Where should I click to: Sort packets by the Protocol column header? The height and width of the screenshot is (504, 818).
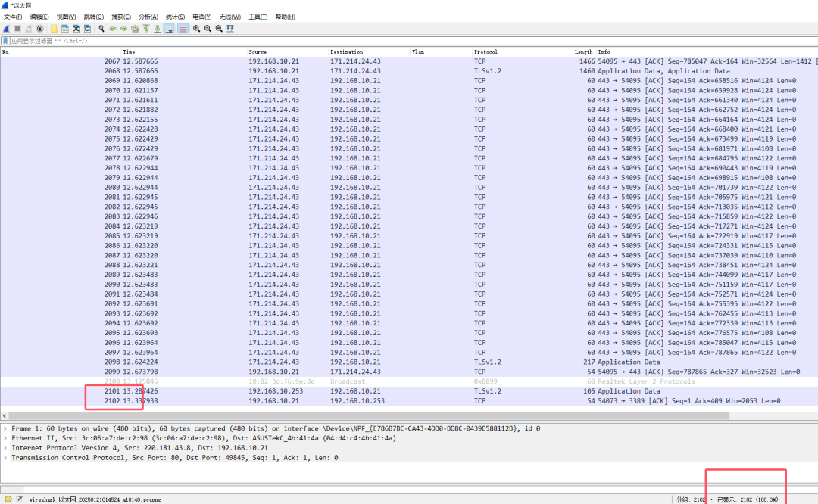(522, 52)
